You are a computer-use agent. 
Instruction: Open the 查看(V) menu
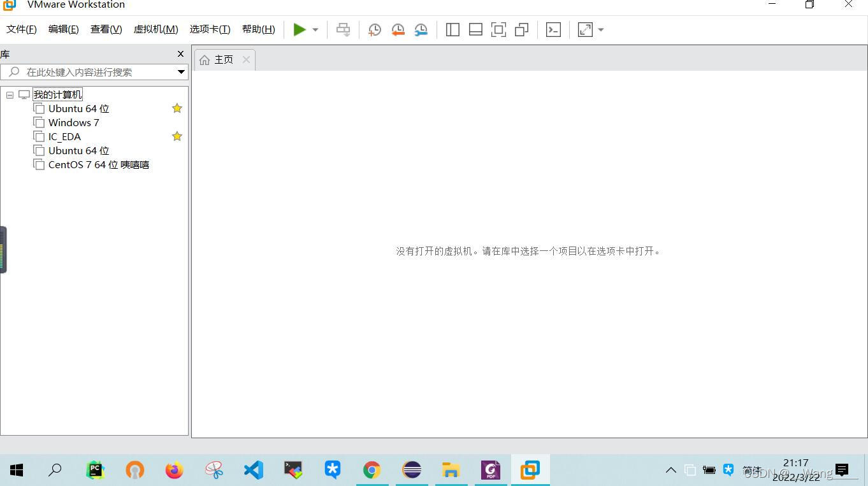[106, 29]
